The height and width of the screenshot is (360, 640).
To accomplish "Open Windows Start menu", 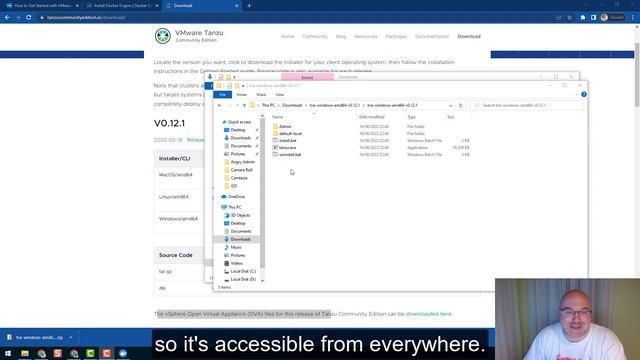I will 8,353.
